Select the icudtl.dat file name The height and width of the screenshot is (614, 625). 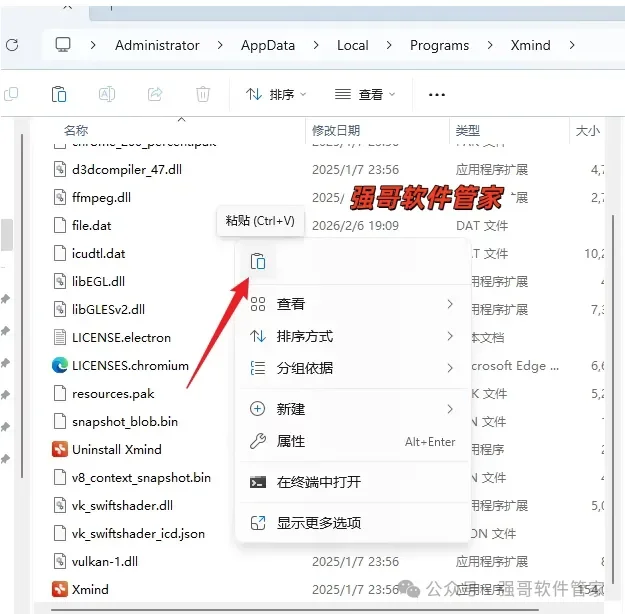point(98,254)
